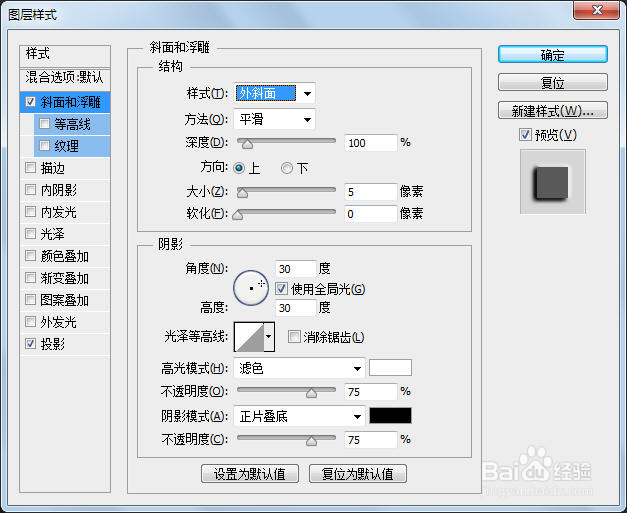Image resolution: width=627 pixels, height=513 pixels.
Task: Close the 图层样式 dialog
Action: tap(597, 10)
